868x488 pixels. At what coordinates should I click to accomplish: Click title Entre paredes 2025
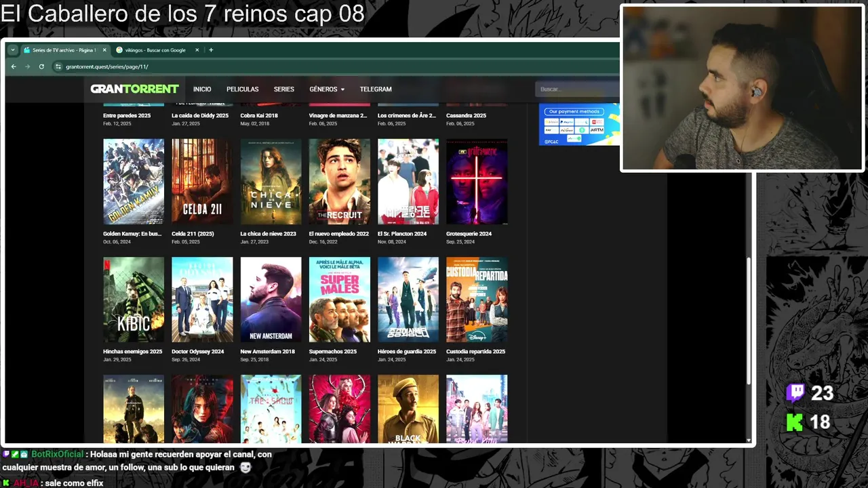[127, 116]
